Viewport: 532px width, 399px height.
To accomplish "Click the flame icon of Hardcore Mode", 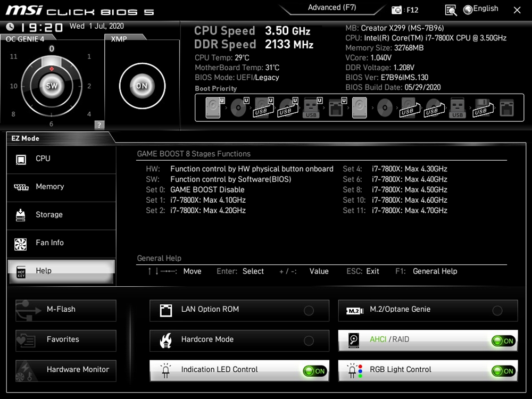I will tap(165, 340).
